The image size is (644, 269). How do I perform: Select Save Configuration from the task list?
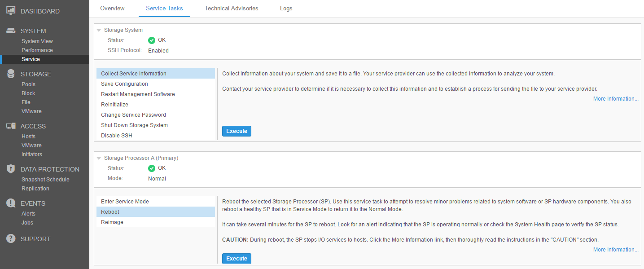[x=124, y=84]
